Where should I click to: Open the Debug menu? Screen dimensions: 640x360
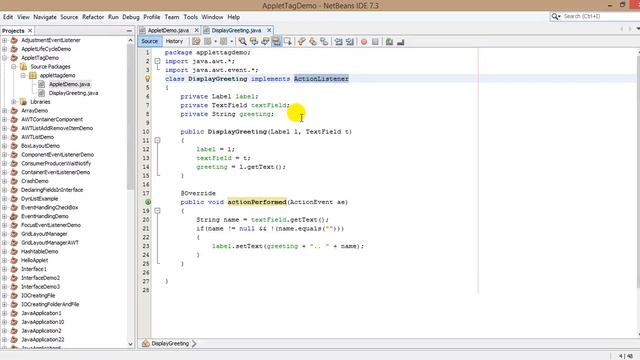point(131,17)
